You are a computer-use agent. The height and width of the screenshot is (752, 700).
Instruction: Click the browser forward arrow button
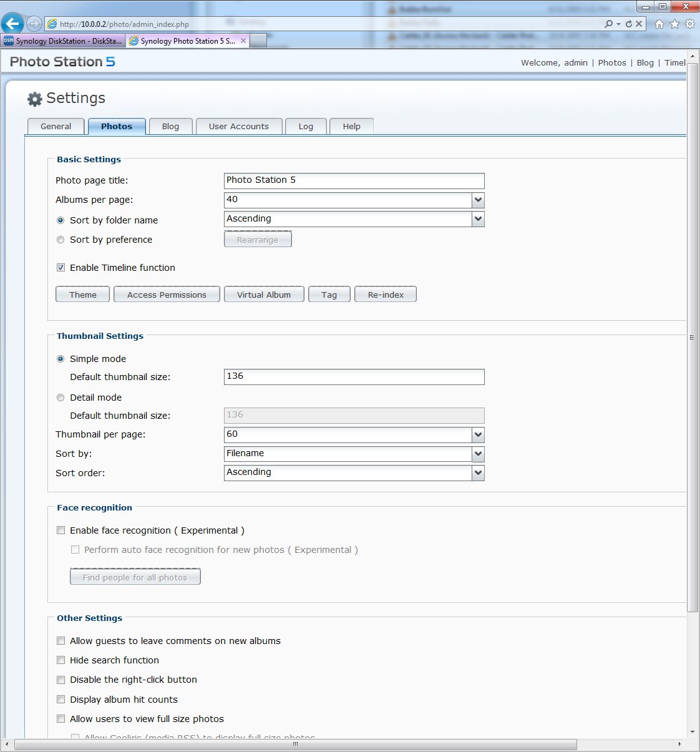tap(34, 24)
